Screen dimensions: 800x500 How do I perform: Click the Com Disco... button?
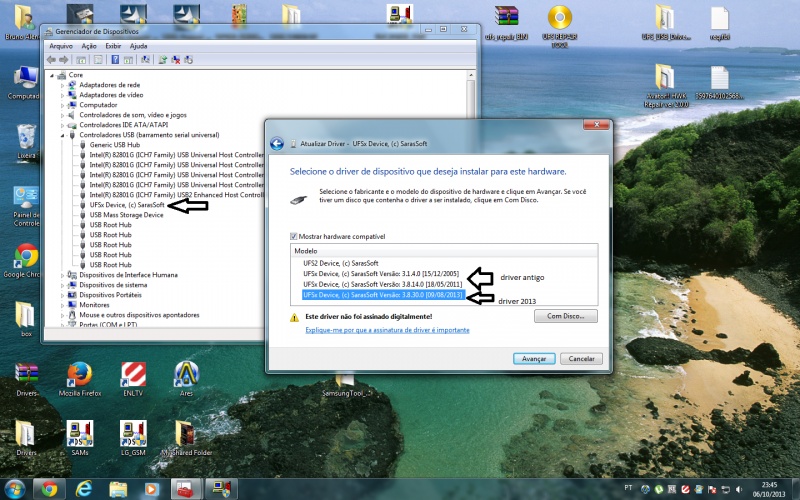click(x=565, y=316)
